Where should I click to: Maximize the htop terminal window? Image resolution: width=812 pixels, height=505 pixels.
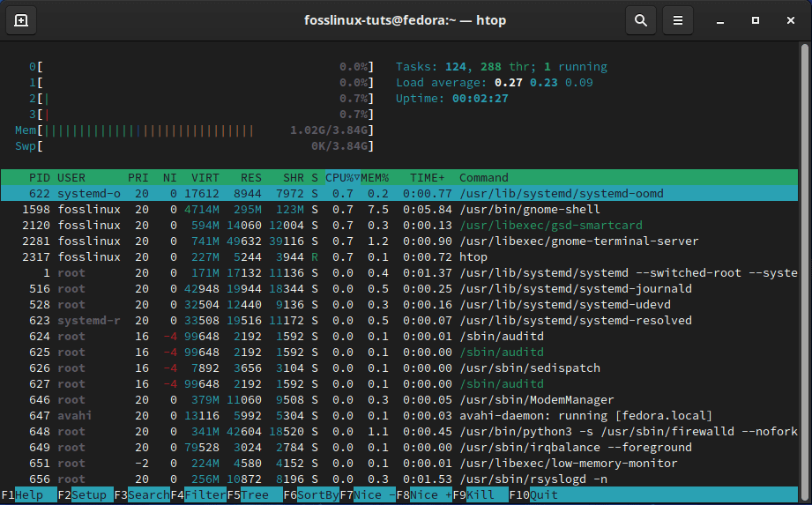(755, 20)
